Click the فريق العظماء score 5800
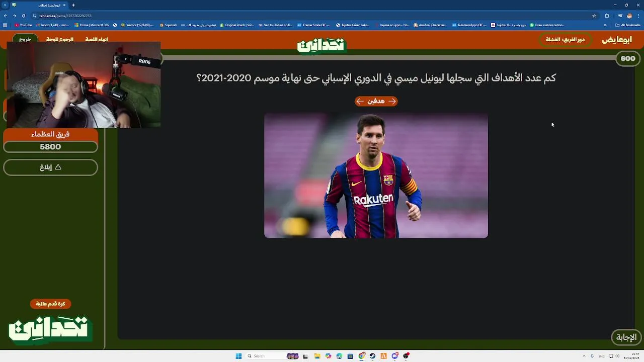The height and width of the screenshot is (362, 644). pos(50,147)
